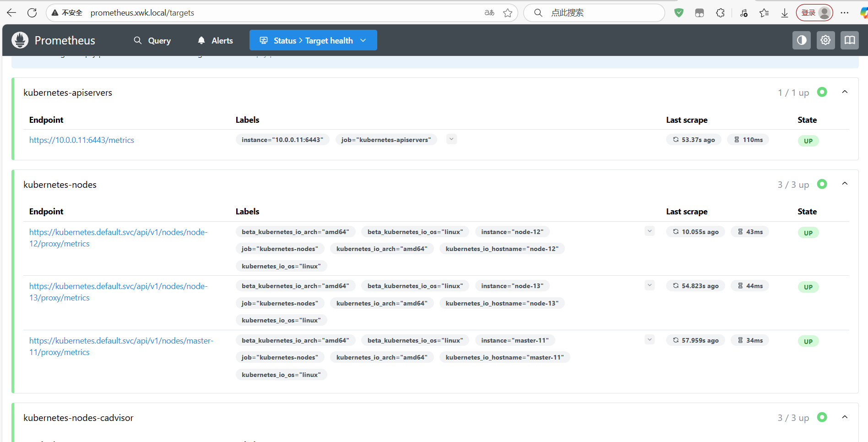Viewport: 868px width, 442px height.
Task: Open the https://10.0.0.11:6443/metrics endpoint link
Action: click(x=81, y=140)
